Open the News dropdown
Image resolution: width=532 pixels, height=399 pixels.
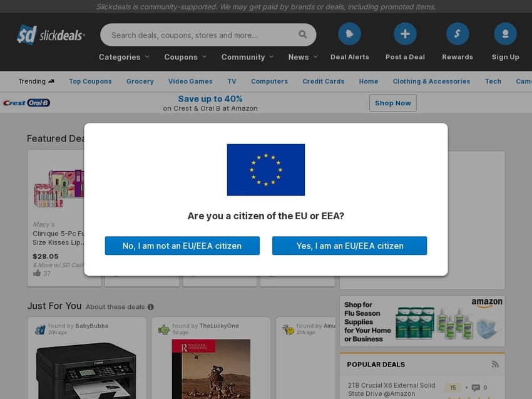302,56
